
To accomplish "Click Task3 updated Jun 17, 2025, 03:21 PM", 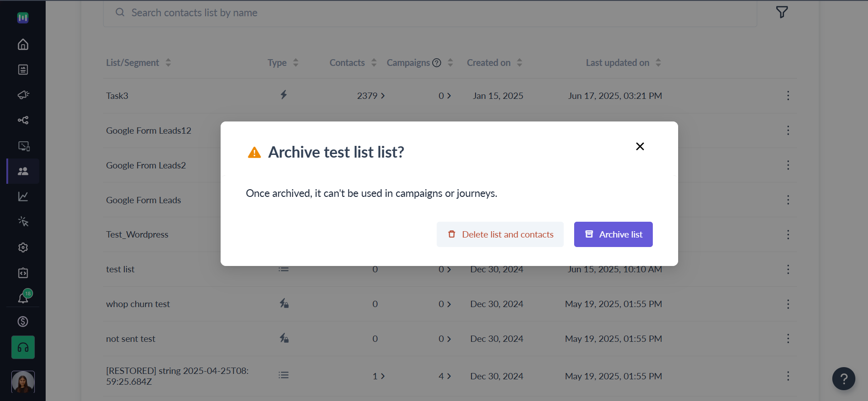I will click(615, 96).
